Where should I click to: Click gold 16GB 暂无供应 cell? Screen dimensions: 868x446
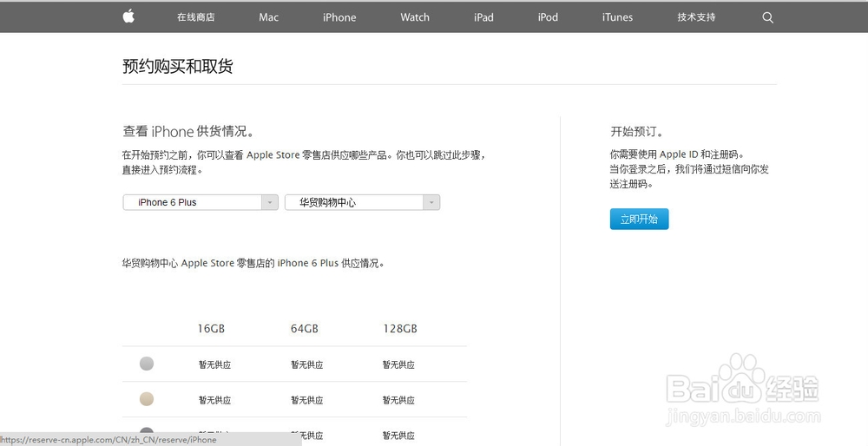[214, 400]
